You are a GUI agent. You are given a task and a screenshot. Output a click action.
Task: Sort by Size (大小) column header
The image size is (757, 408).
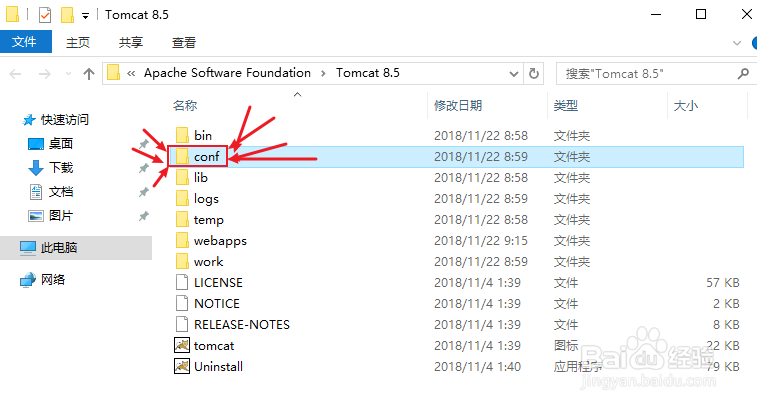coord(686,105)
